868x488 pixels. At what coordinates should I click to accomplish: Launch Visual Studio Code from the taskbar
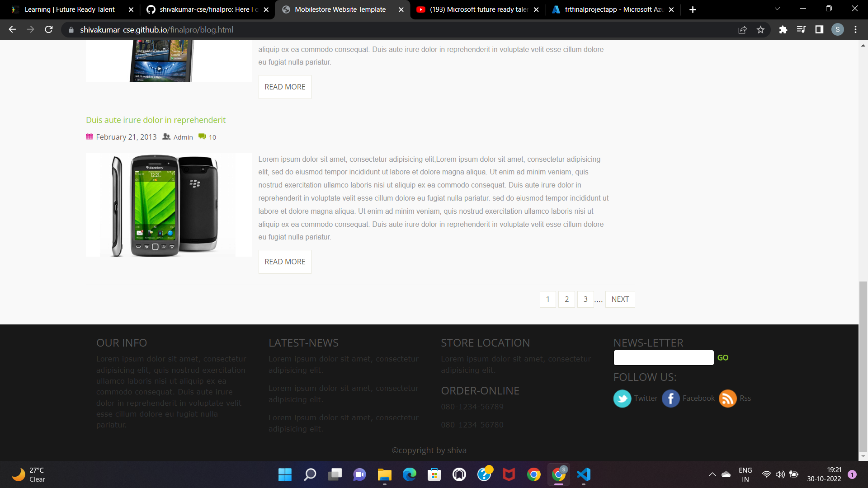[583, 474]
